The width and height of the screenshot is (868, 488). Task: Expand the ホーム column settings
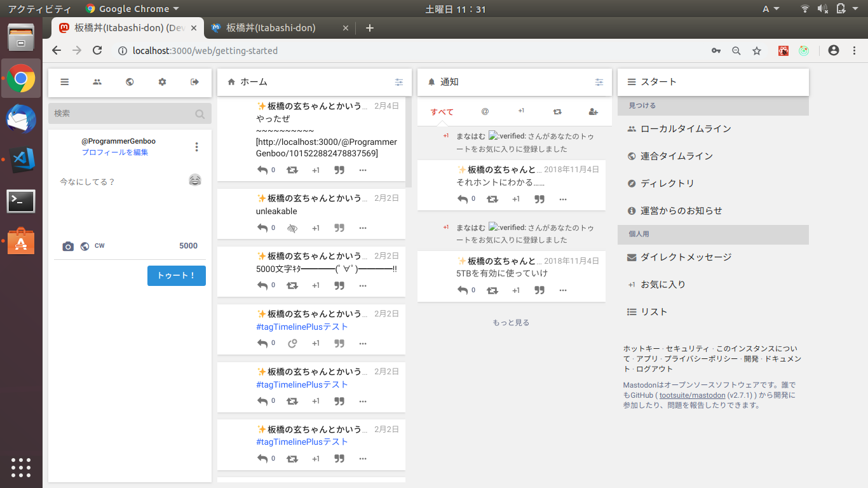(398, 82)
